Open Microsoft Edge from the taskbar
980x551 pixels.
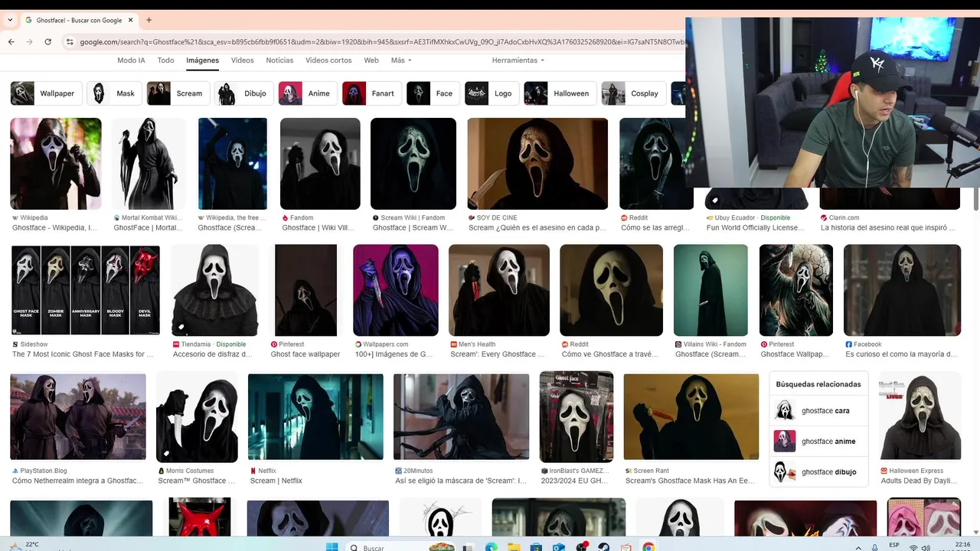[x=492, y=546]
